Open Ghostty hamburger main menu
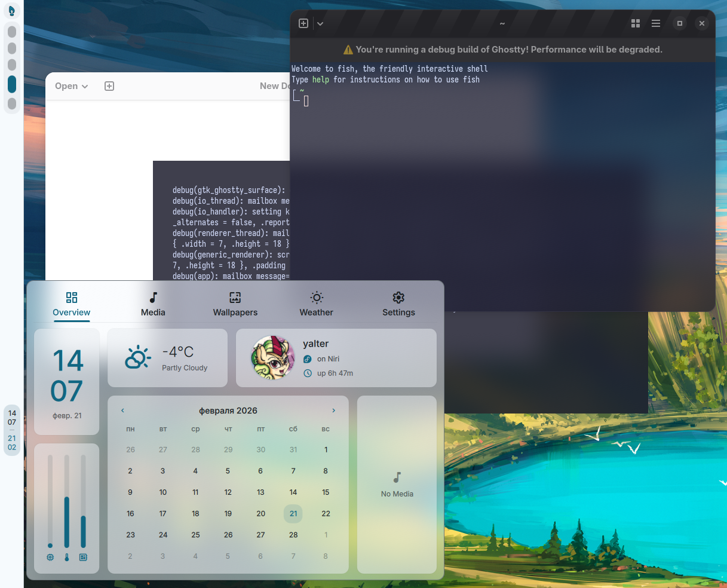Screen dimensions: 727x588 tap(655, 23)
